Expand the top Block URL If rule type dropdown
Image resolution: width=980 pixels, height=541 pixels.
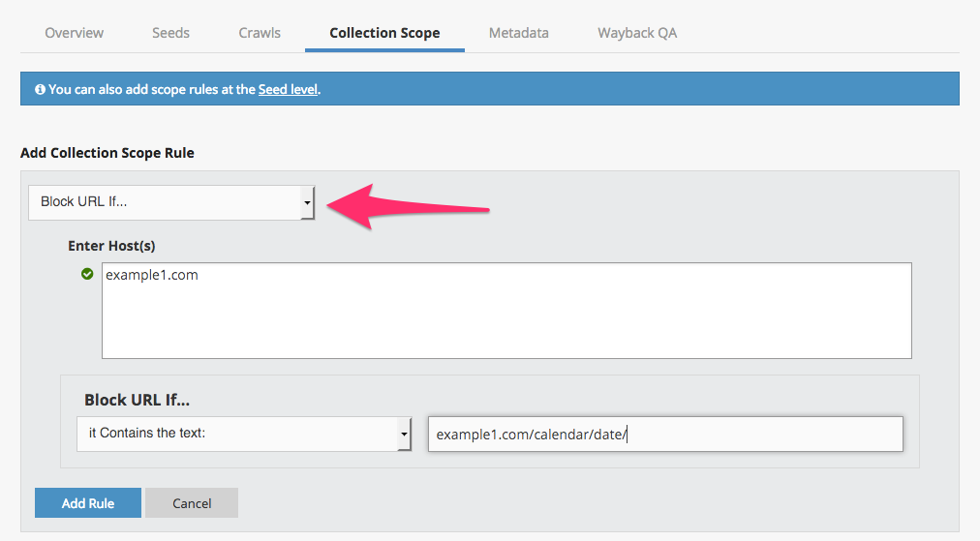point(171,202)
